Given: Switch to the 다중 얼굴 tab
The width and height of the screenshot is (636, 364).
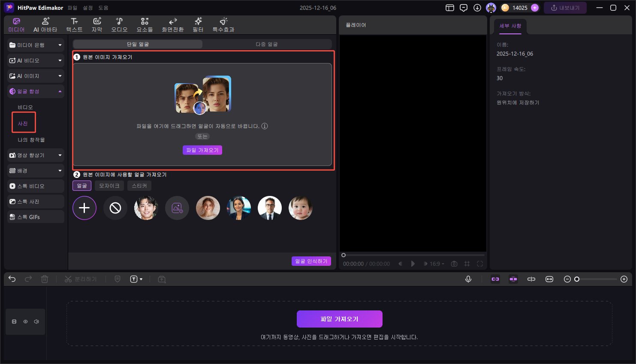Looking at the screenshot, I should point(267,44).
